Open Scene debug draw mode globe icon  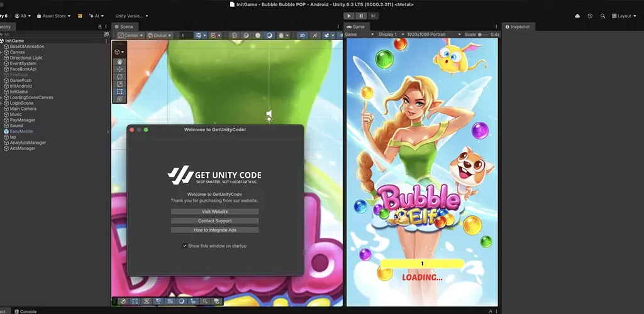pos(235,35)
